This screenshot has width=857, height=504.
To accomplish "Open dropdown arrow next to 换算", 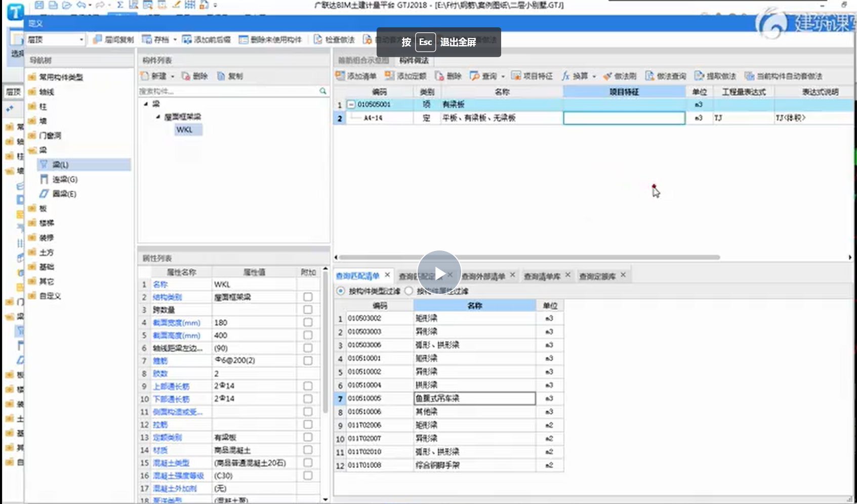I will tap(594, 76).
